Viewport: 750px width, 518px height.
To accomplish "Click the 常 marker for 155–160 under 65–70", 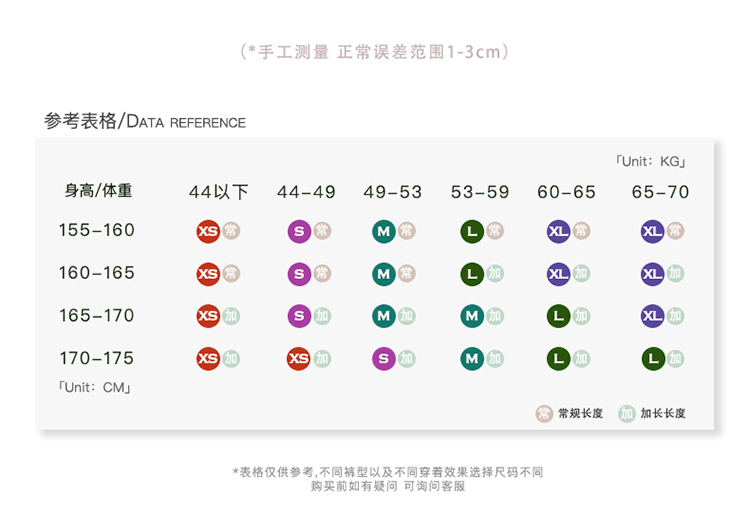I will click(675, 231).
